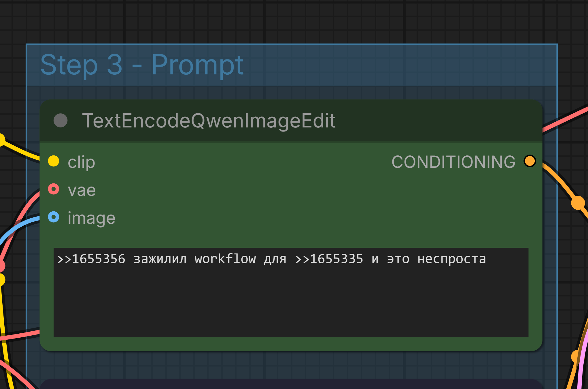Screen dimensions: 588x389
Task: Click the red vae input socket
Action: pyautogui.click(x=54, y=189)
